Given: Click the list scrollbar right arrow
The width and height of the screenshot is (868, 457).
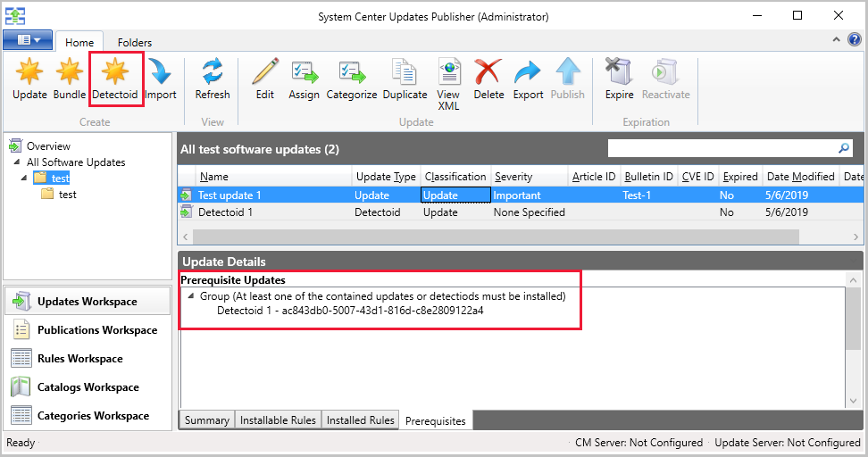Looking at the screenshot, I should [855, 237].
